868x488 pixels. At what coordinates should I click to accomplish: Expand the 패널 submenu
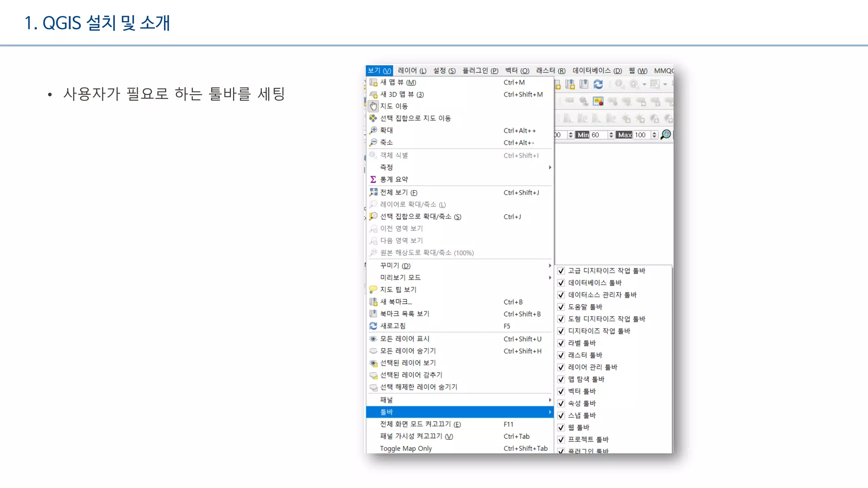[460, 400]
